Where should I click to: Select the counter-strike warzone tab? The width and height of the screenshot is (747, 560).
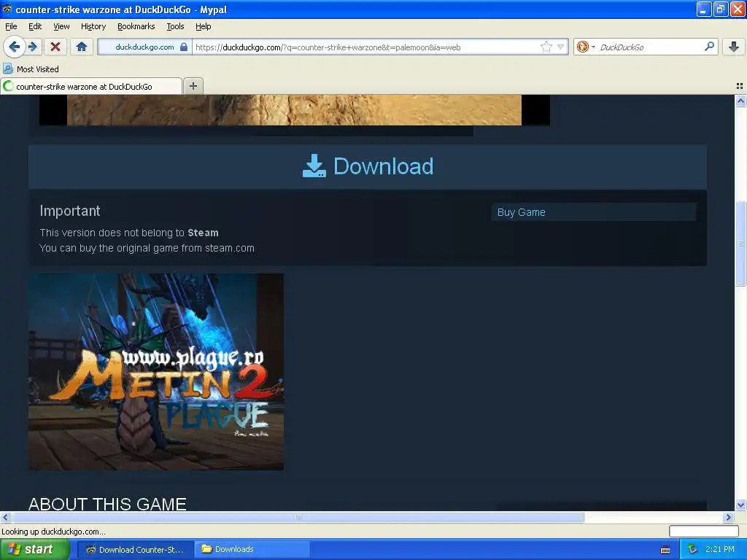[91, 86]
